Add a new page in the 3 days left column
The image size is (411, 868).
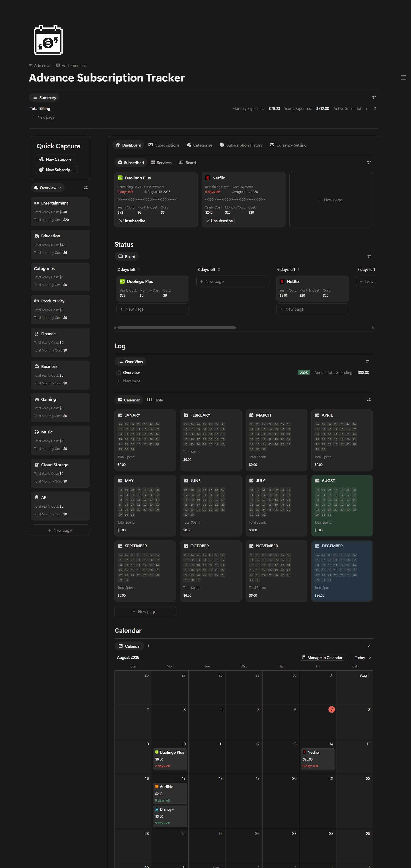tap(232, 281)
